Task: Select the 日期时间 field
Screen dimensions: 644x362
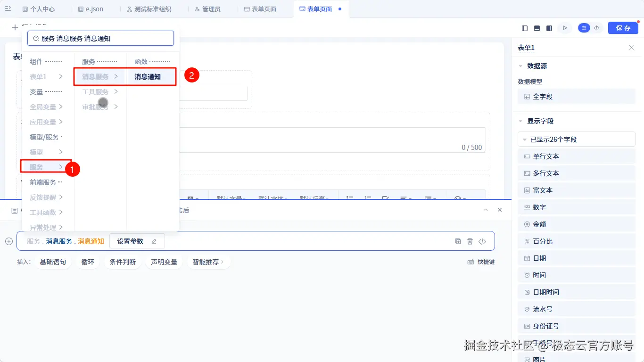Action: point(577,292)
